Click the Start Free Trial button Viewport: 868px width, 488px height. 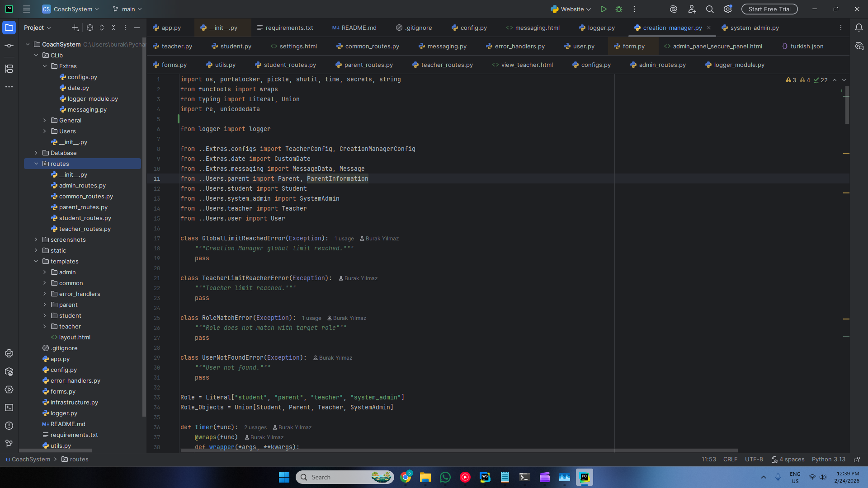click(x=769, y=9)
